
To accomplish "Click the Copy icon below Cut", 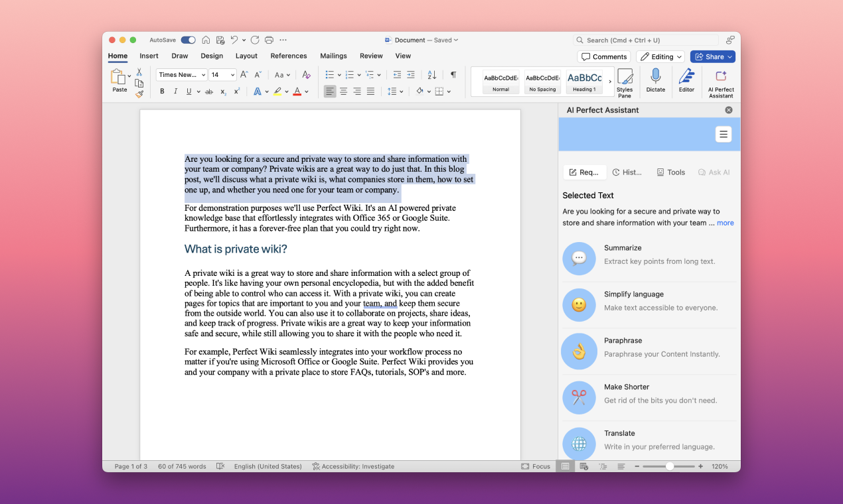I will 139,83.
